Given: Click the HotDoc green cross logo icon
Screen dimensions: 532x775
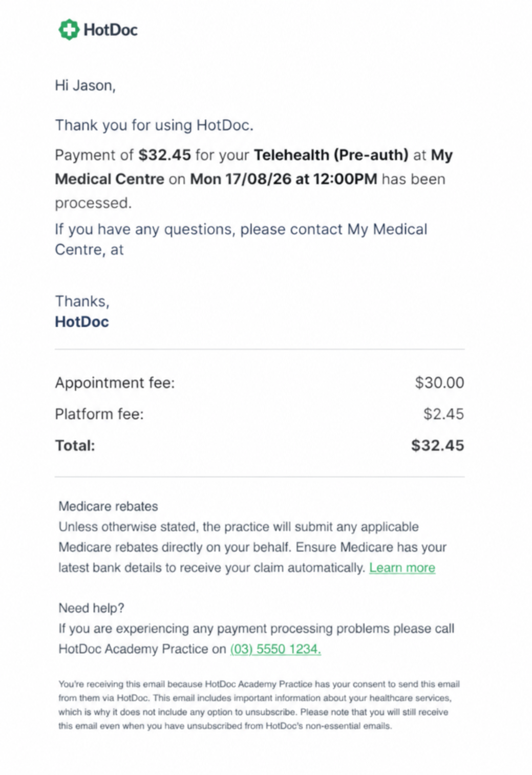Looking at the screenshot, I should pyautogui.click(x=69, y=30).
